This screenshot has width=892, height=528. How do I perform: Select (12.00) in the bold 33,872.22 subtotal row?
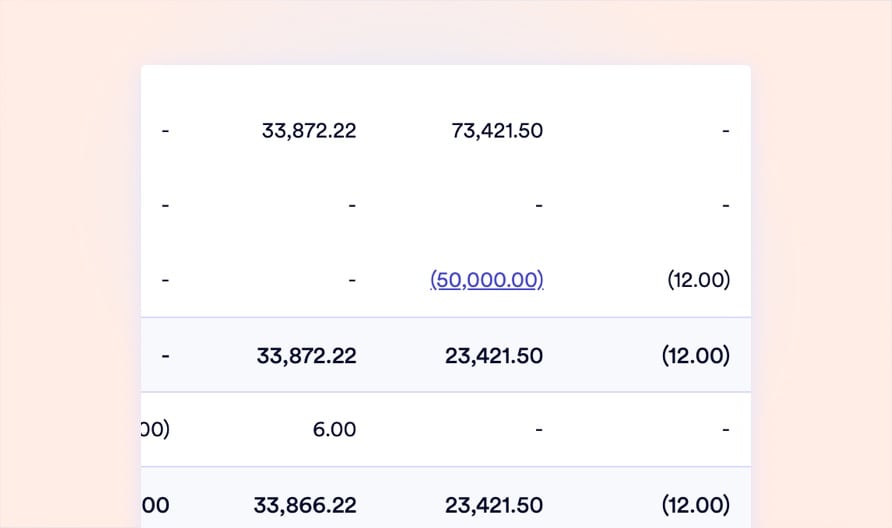(696, 356)
